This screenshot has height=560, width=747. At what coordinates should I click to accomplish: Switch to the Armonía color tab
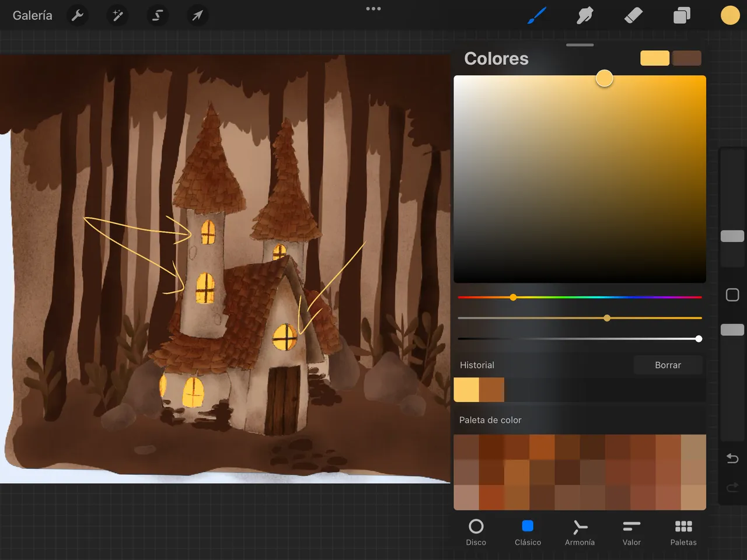click(580, 533)
